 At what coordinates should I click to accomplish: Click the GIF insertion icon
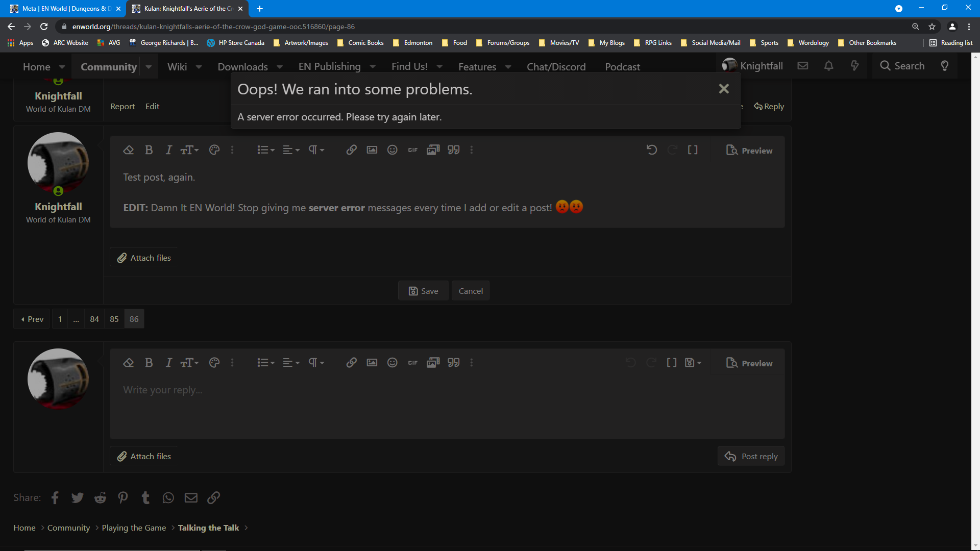click(412, 149)
